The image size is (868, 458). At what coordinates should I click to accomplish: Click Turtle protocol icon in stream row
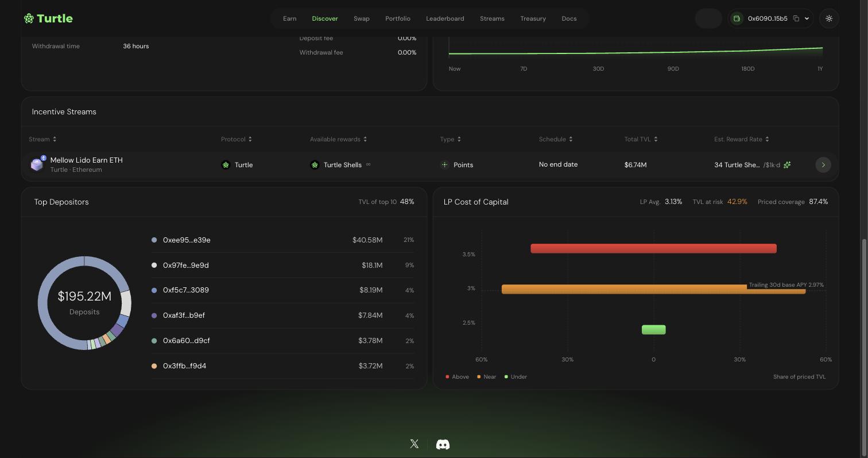pyautogui.click(x=226, y=165)
